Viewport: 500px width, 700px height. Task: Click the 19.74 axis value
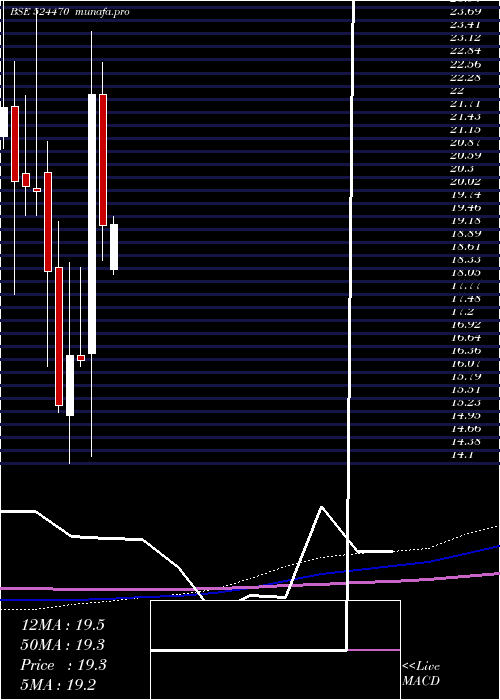(465, 195)
